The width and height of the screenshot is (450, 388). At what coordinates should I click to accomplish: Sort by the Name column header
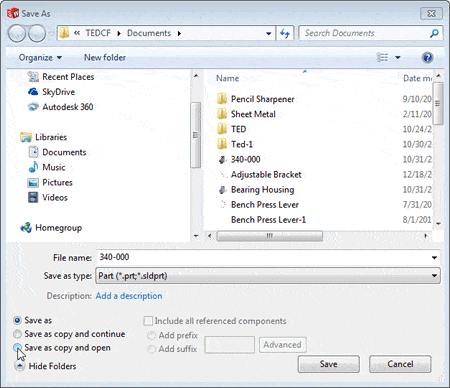[228, 78]
